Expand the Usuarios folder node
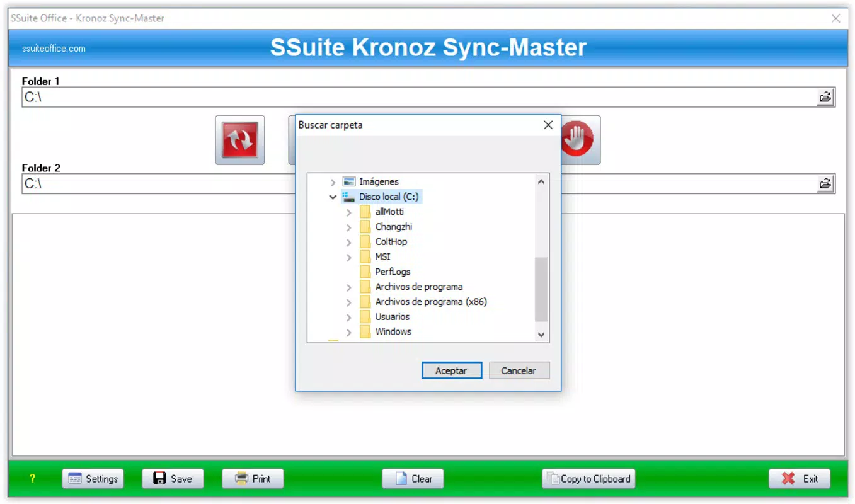This screenshot has height=504, width=855. (x=349, y=317)
